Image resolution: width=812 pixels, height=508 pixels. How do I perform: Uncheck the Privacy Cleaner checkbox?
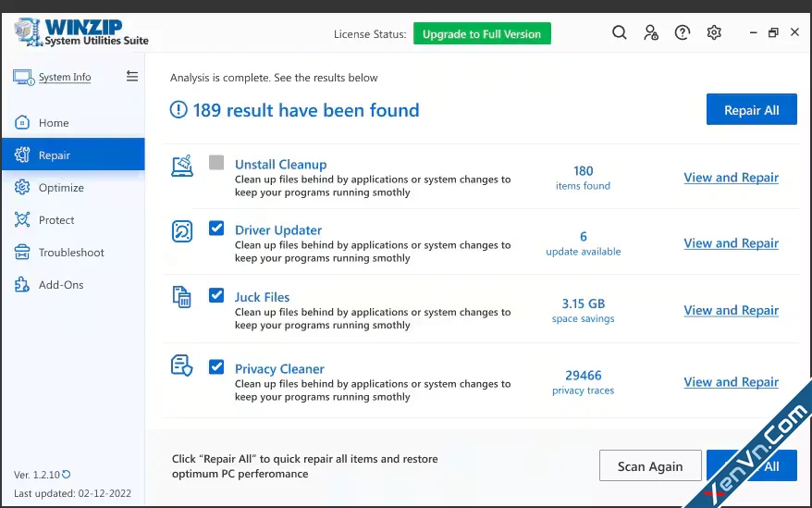click(216, 367)
